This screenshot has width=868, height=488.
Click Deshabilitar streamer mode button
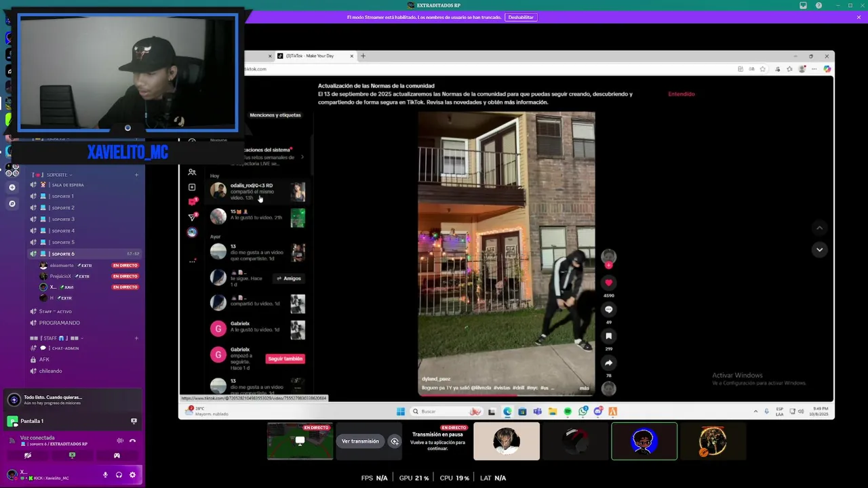click(521, 17)
